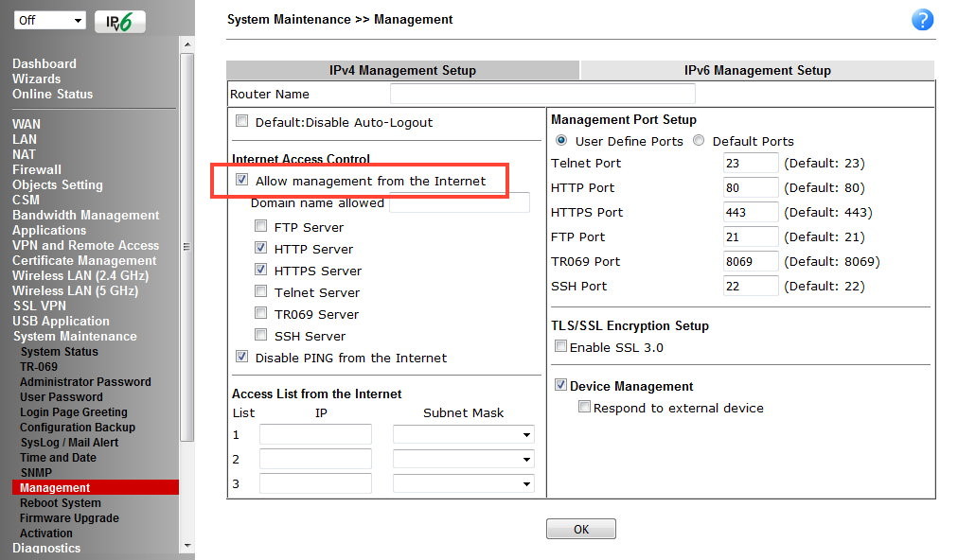
Task: Open VPN and Remote Access menu
Action: point(85,245)
